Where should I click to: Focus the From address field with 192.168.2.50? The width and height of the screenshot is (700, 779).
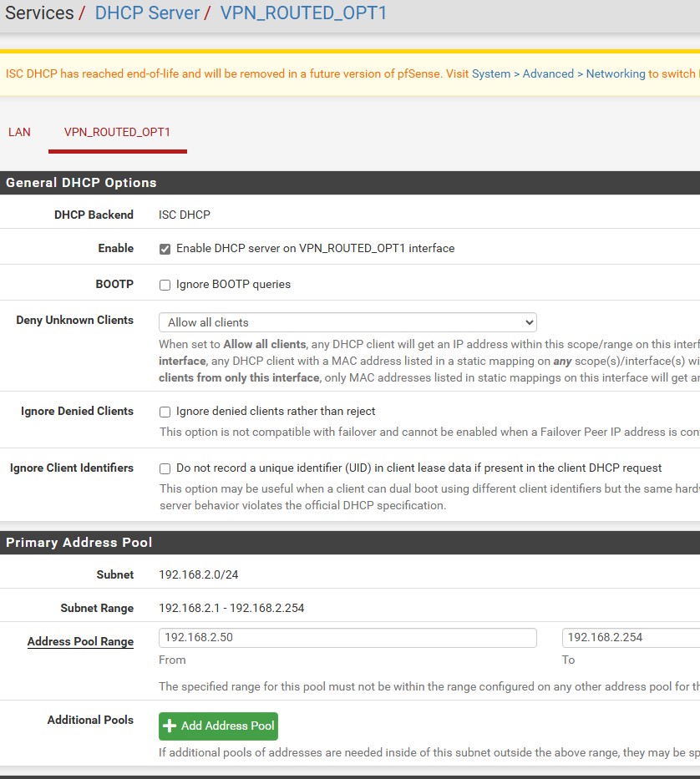tap(347, 638)
